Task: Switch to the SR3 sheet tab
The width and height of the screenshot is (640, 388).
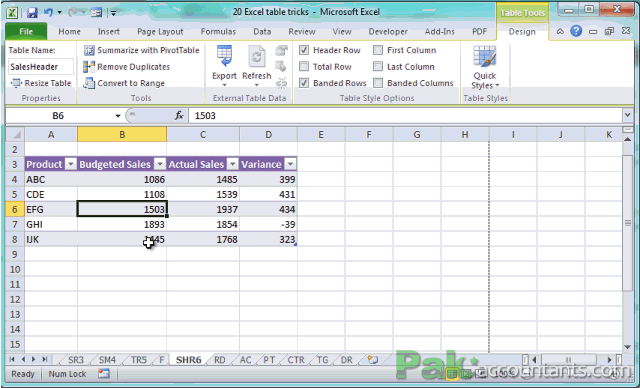Action: pos(76,360)
